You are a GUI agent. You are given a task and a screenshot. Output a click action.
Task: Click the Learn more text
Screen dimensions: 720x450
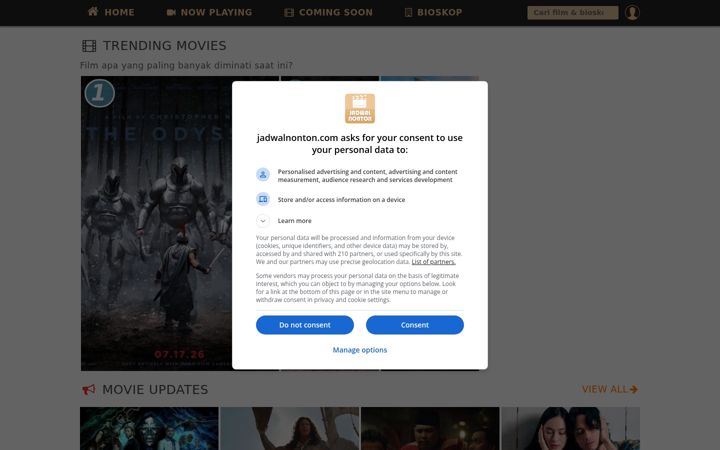click(294, 221)
